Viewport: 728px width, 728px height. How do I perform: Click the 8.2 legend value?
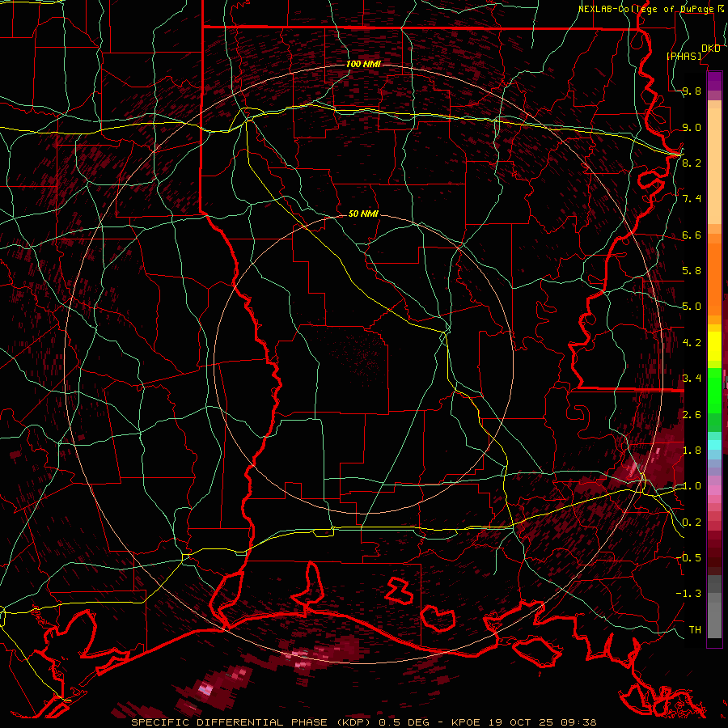692,163
